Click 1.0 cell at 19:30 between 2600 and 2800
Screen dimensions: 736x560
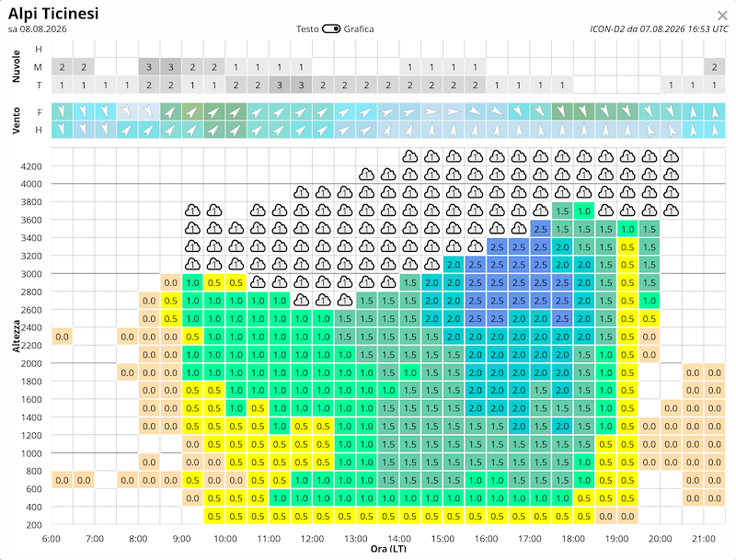pyautogui.click(x=650, y=301)
